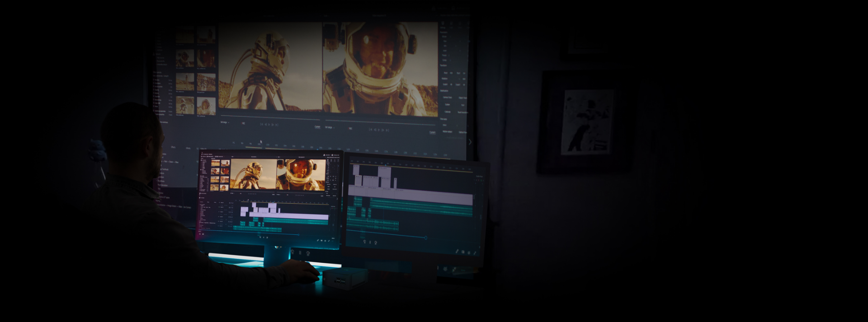Click the timeline zoom slider handle on right monitor

click(425, 238)
